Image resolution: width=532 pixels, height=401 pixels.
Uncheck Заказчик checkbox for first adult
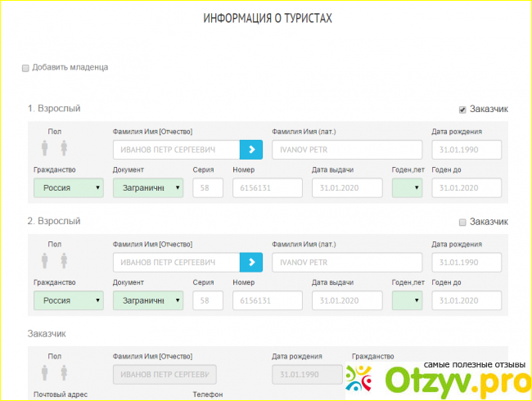462,109
